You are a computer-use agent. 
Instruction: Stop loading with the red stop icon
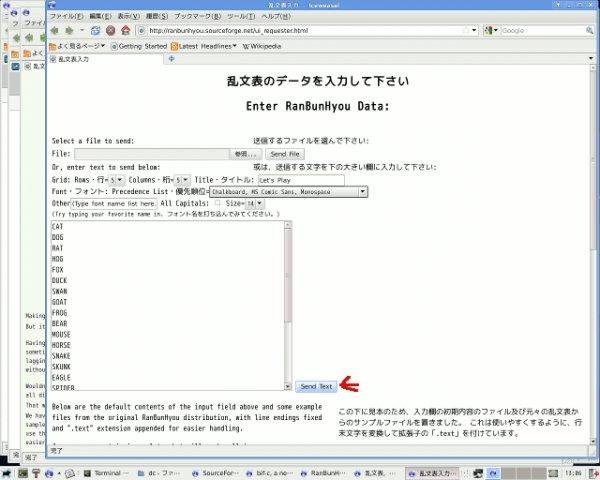coord(111,30)
